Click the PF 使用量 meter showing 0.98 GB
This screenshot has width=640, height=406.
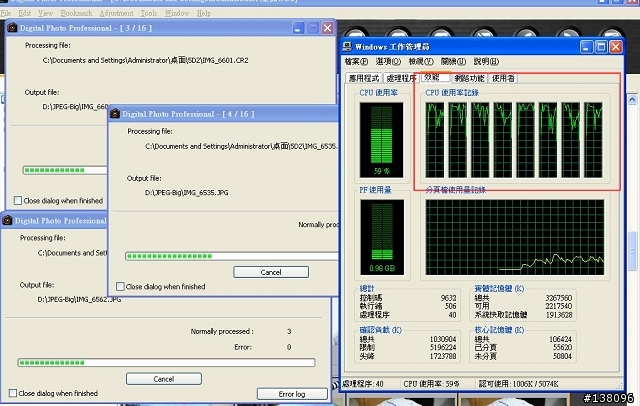pos(382,237)
